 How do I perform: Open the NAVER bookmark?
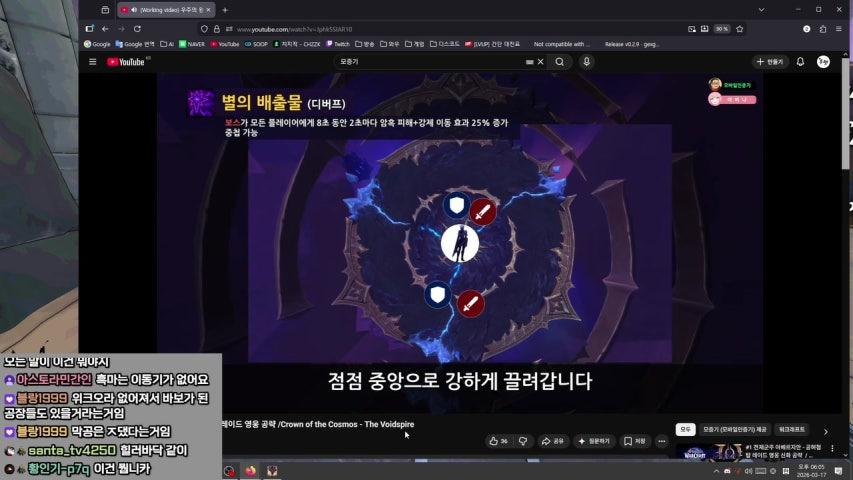[x=191, y=44]
